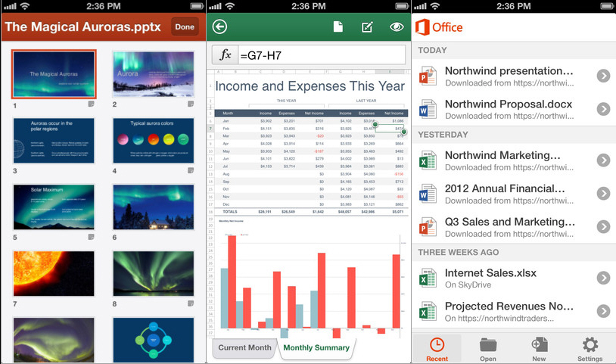Expand Internet Sales.xlsx details arrow
Image resolution: width=616 pixels, height=364 pixels.
click(x=603, y=278)
